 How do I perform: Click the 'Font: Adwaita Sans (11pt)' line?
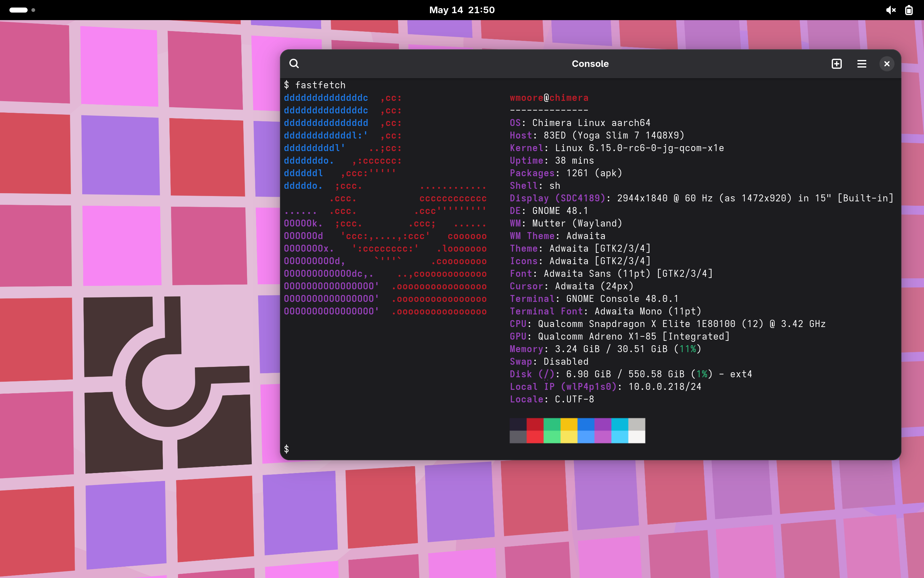coord(611,274)
